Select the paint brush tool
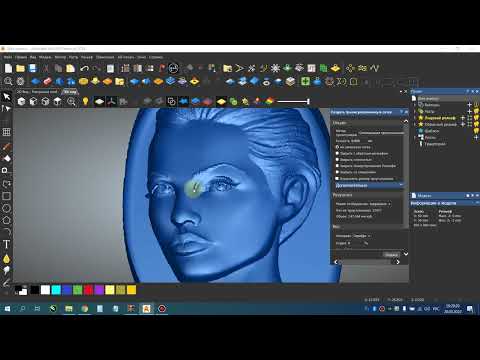 6,147
